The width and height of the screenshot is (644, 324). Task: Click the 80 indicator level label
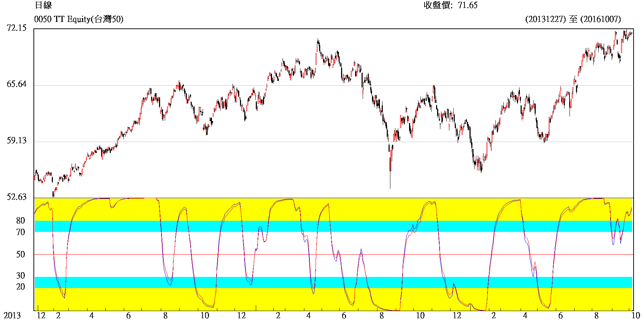21,221
